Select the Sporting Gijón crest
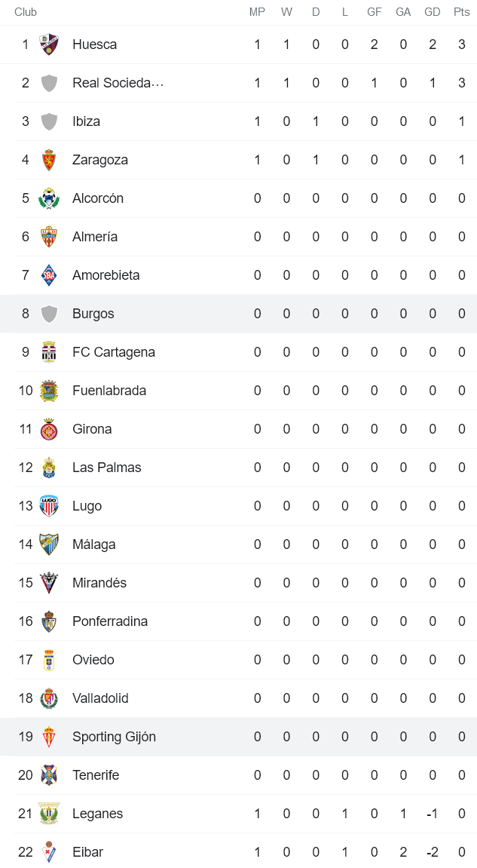This screenshot has width=477, height=868. pos(49,737)
